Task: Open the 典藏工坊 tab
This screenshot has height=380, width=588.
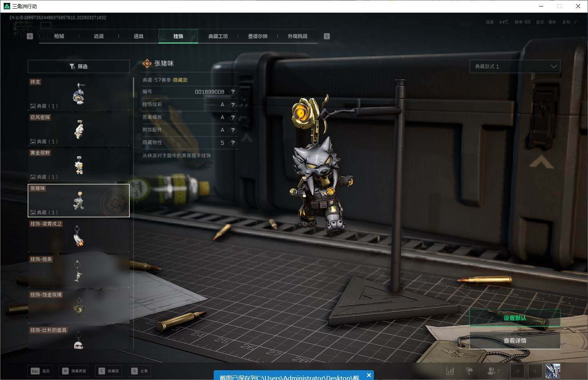Action: click(218, 36)
